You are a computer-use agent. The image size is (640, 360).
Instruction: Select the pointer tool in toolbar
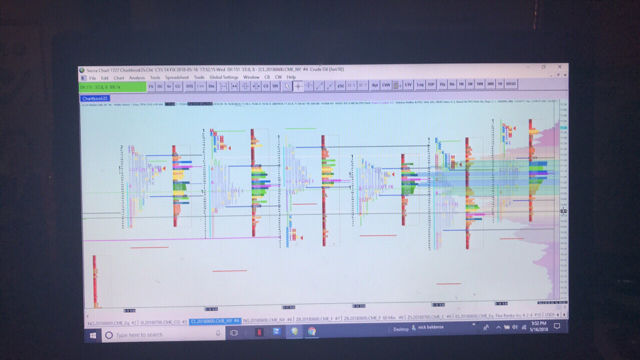[288, 86]
